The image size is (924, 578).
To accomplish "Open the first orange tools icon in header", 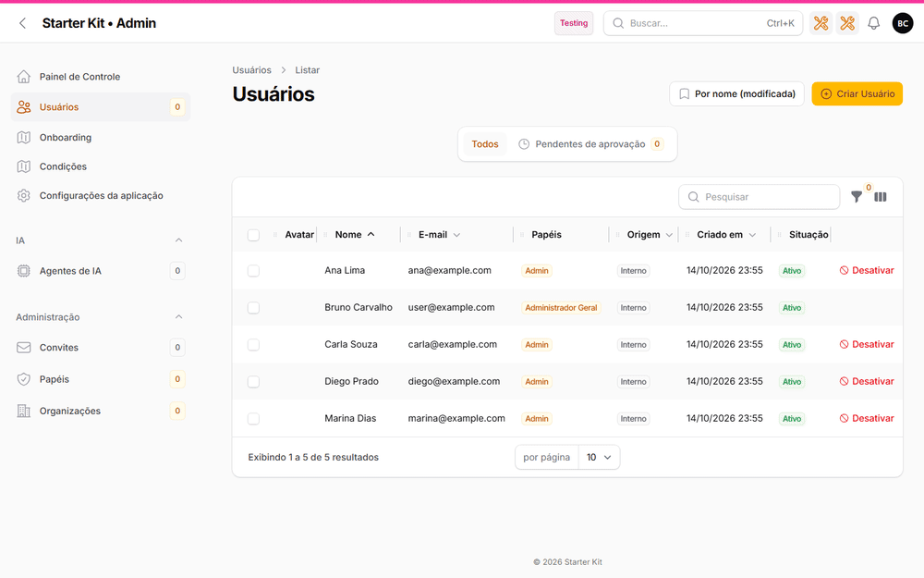I will (x=821, y=23).
